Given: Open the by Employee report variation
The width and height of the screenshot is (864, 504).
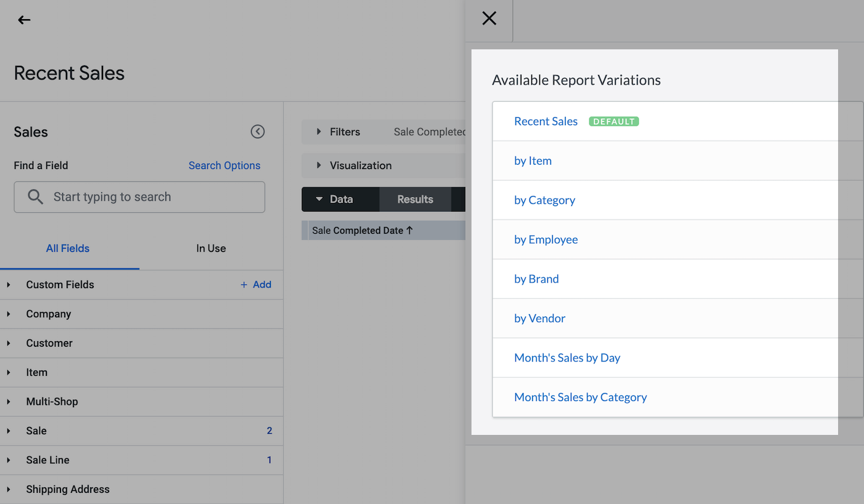Looking at the screenshot, I should (546, 239).
